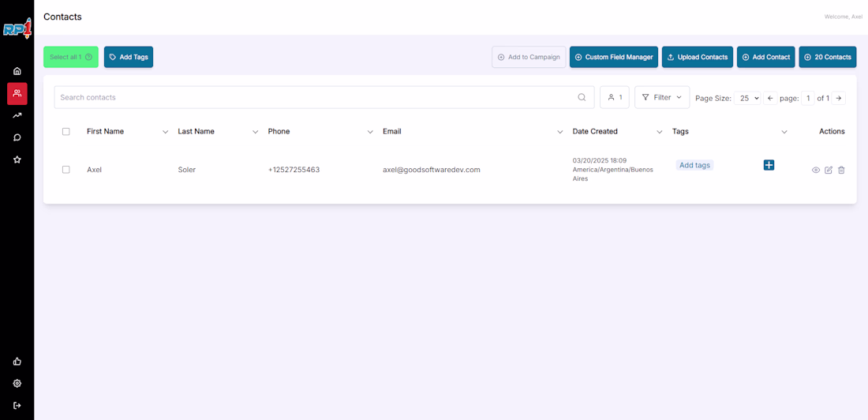Click the last name Soler cell
The width and height of the screenshot is (868, 420).
186,170
